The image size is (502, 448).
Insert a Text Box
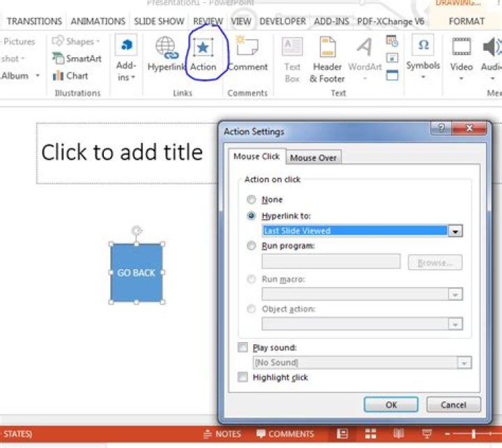[x=292, y=60]
